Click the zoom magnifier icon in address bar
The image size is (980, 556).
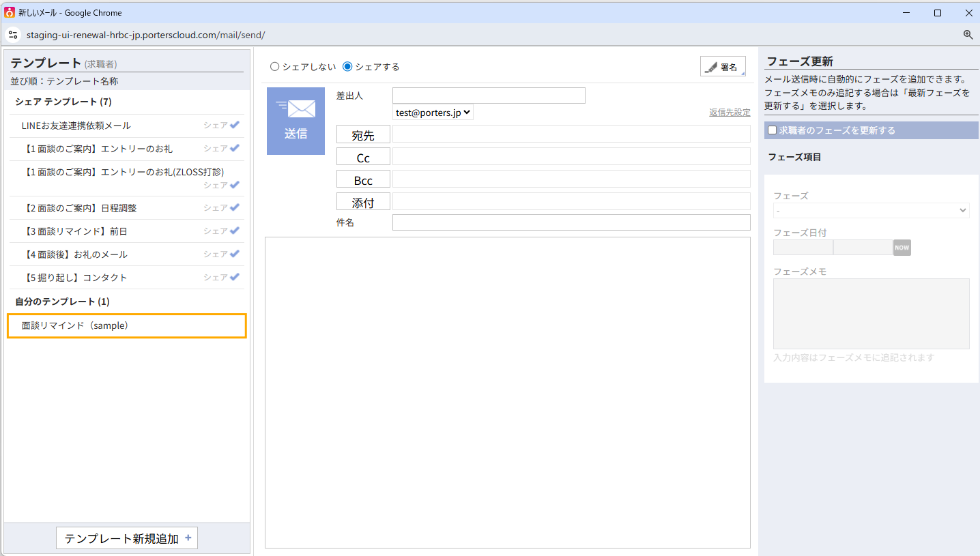[x=968, y=35]
